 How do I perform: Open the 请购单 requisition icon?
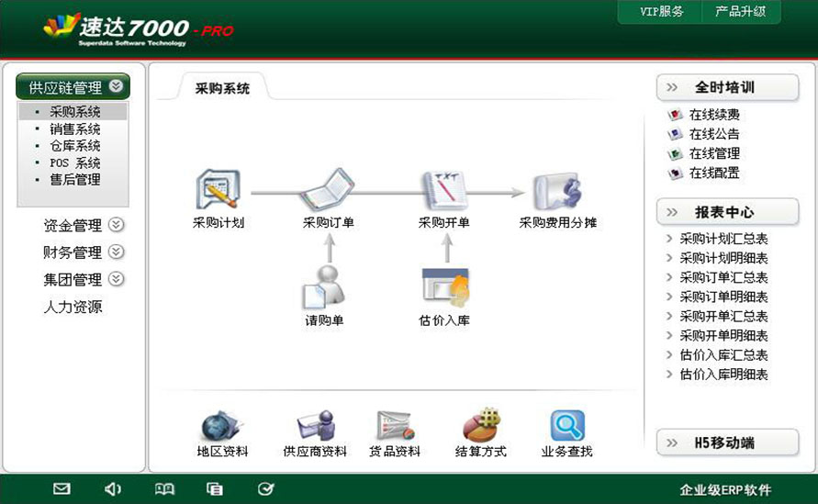324,287
